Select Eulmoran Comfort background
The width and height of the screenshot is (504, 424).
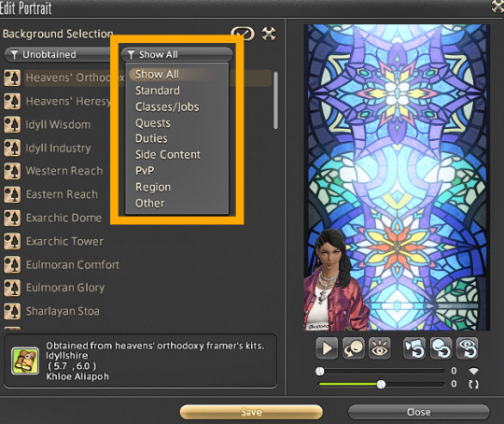[72, 264]
